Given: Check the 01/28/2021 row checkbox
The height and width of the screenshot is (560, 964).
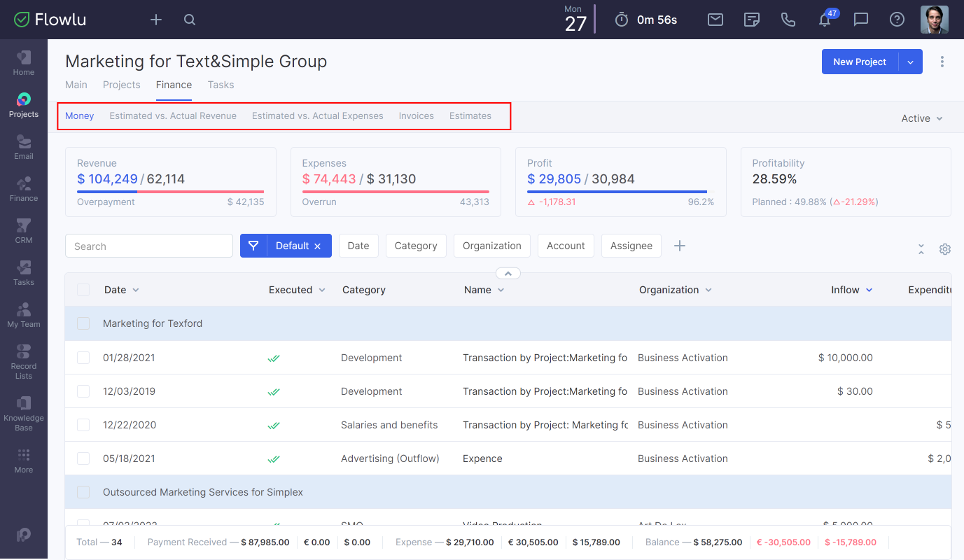Looking at the screenshot, I should (83, 358).
